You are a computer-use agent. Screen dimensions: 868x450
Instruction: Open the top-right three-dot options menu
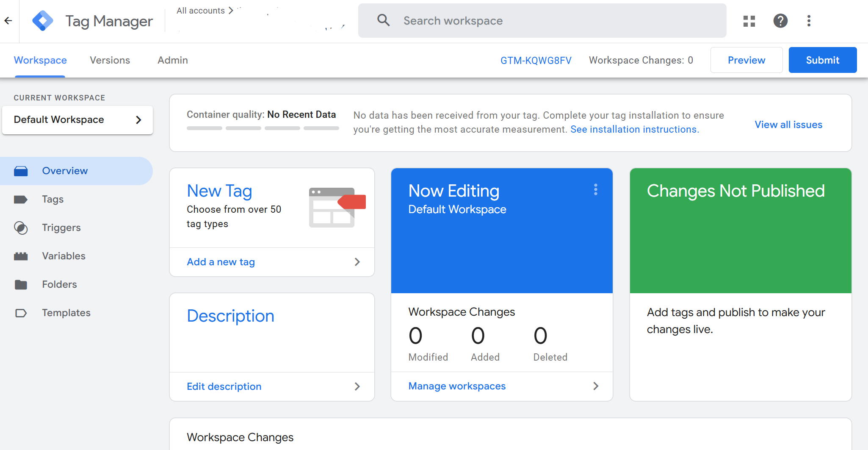pos(809,21)
